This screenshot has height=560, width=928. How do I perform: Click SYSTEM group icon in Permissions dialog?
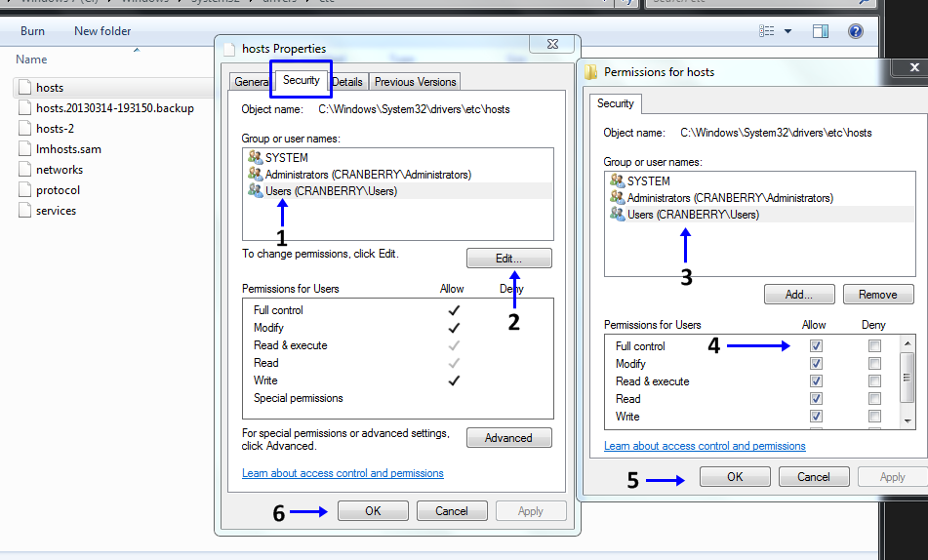[618, 180]
